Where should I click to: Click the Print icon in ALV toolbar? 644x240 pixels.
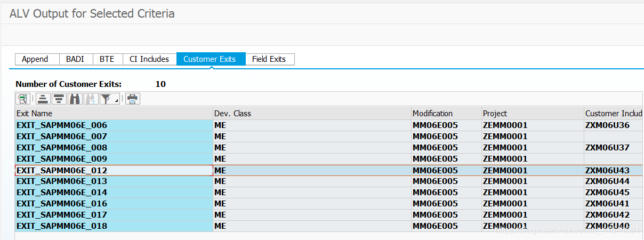pyautogui.click(x=133, y=99)
